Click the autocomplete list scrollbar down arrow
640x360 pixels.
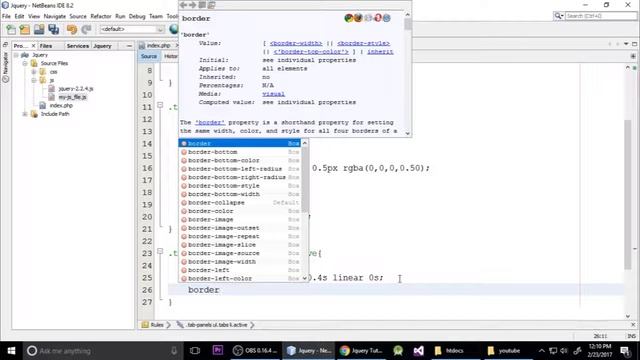[304, 278]
